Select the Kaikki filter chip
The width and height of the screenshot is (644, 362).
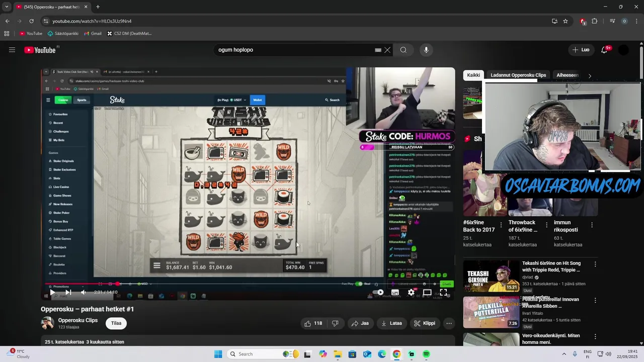(x=473, y=75)
